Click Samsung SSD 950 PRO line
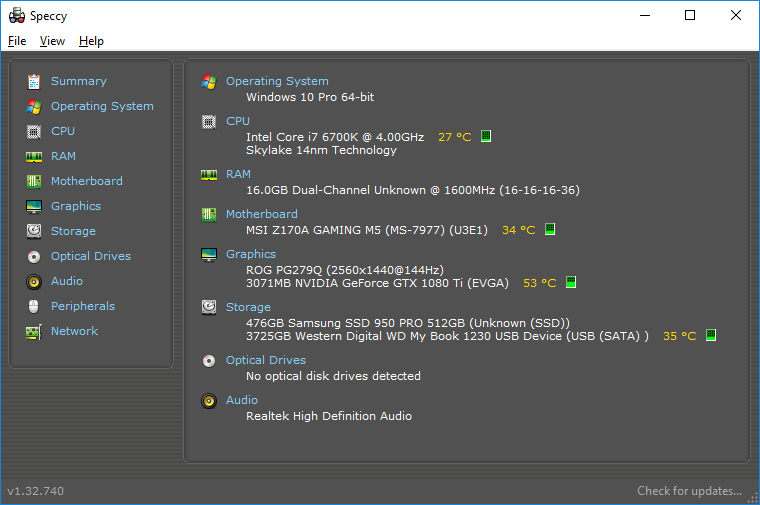Image resolution: width=760 pixels, height=505 pixels. (x=408, y=323)
